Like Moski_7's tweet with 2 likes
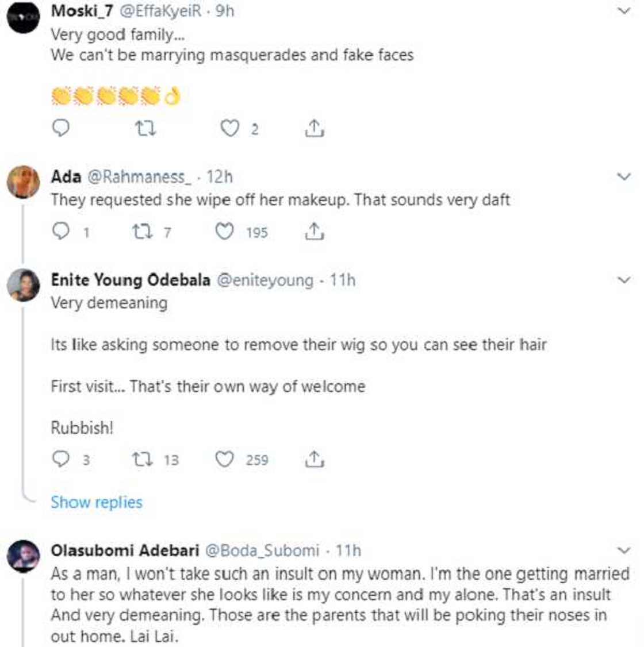Image resolution: width=644 pixels, height=647 pixels. point(230,128)
